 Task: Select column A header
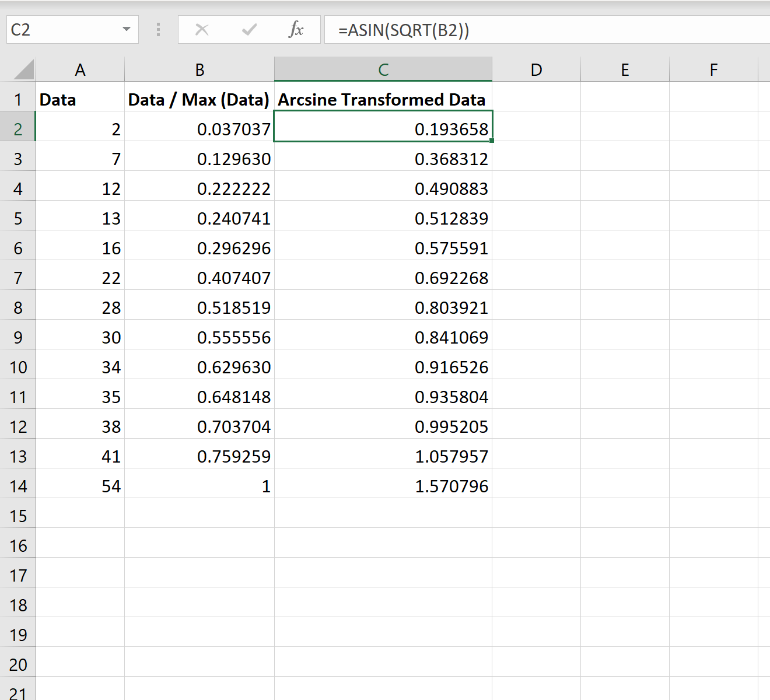pyautogui.click(x=80, y=70)
